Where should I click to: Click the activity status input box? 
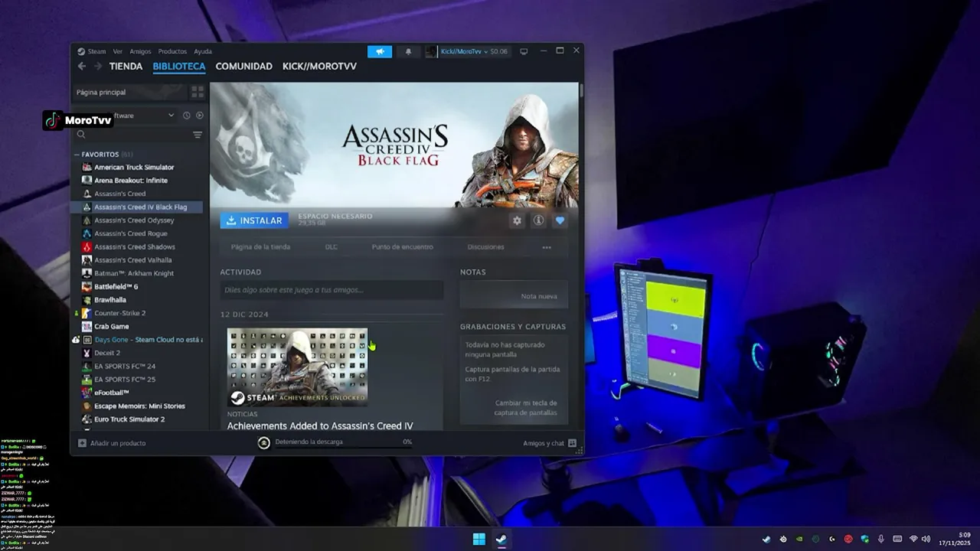coord(332,290)
